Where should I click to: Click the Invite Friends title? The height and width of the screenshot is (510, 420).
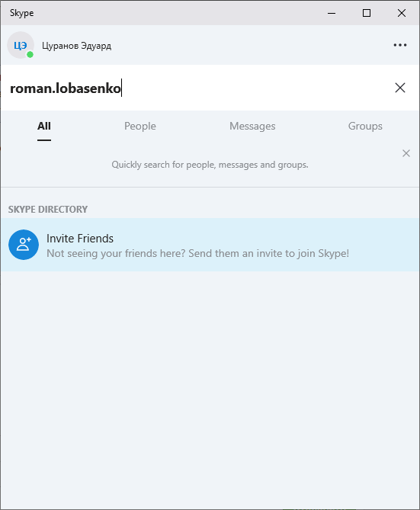80,239
